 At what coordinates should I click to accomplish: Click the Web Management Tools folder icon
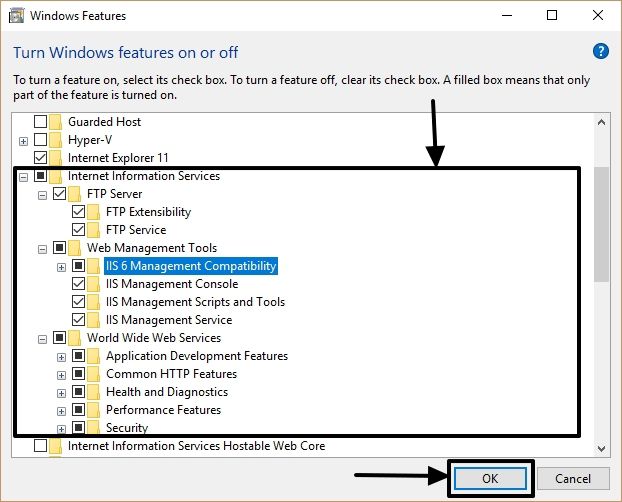tap(75, 248)
